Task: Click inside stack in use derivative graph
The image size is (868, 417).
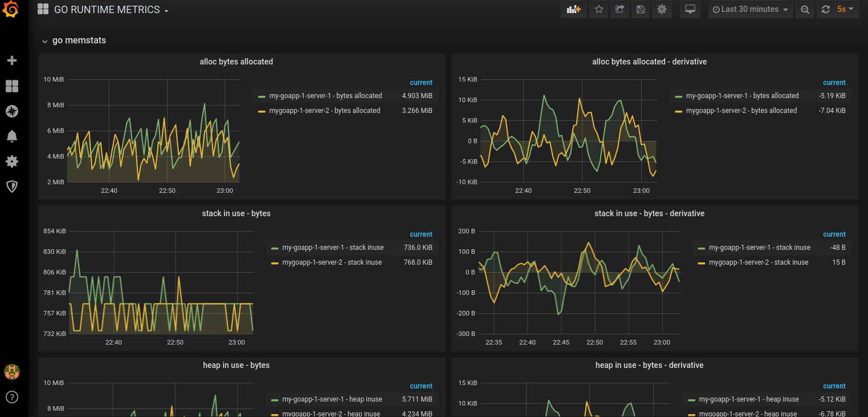Action: (x=580, y=282)
